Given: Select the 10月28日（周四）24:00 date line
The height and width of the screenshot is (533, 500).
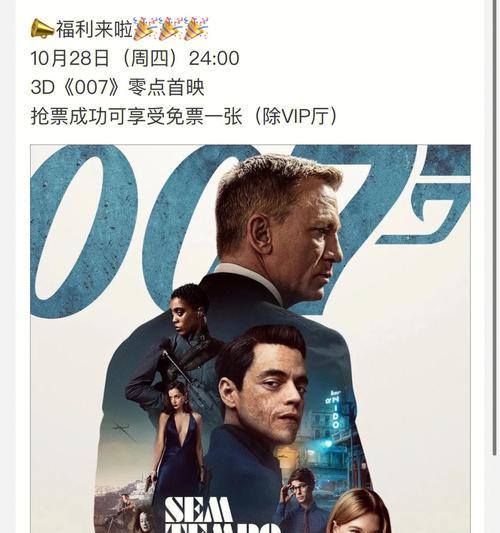Looking at the screenshot, I should (x=135, y=58).
